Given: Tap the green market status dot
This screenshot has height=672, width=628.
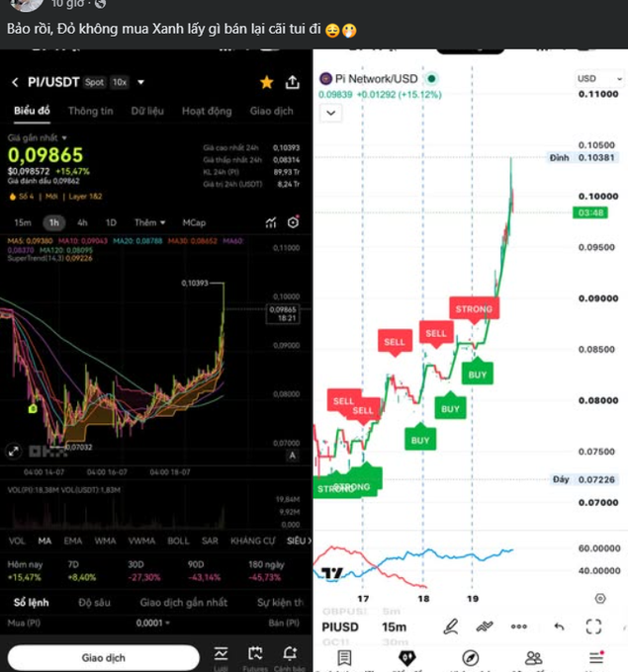Looking at the screenshot, I should click(431, 78).
